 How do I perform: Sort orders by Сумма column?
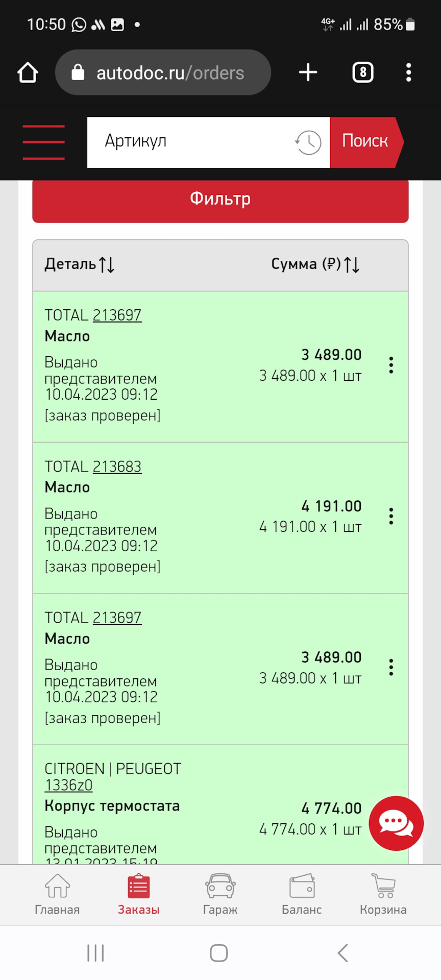315,264
